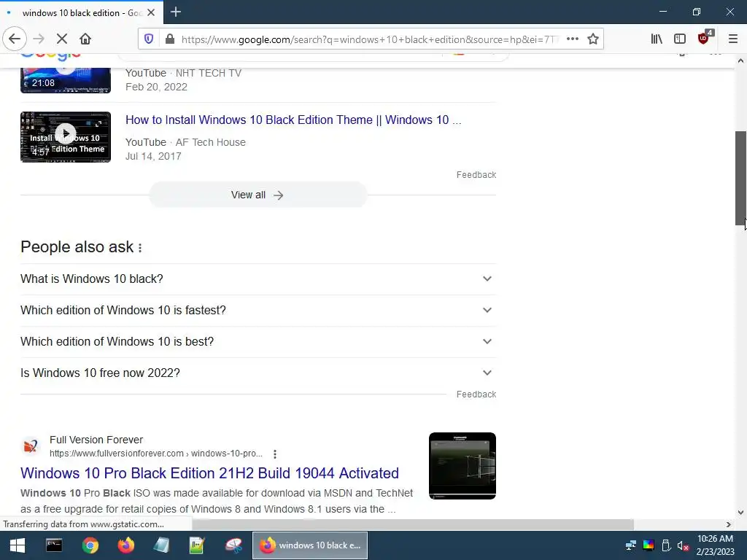Click the "People also ask" heading text
Screen dimensions: 747x560
click(x=77, y=246)
